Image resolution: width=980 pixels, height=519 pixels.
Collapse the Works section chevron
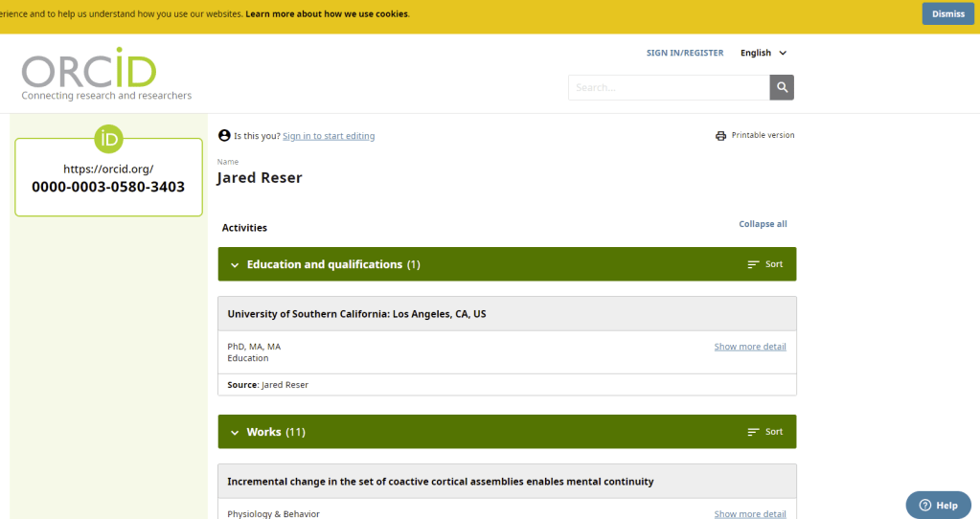point(235,433)
